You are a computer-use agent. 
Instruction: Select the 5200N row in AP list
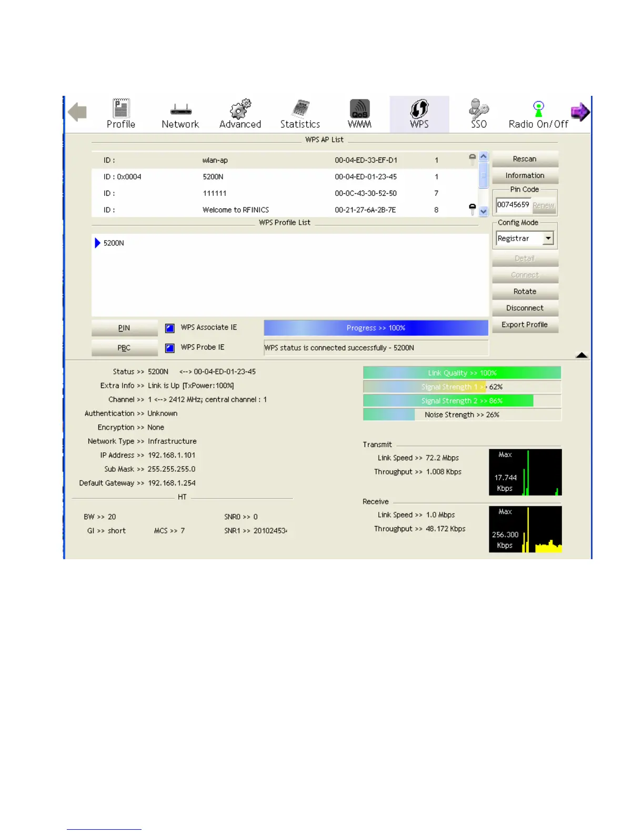click(284, 177)
